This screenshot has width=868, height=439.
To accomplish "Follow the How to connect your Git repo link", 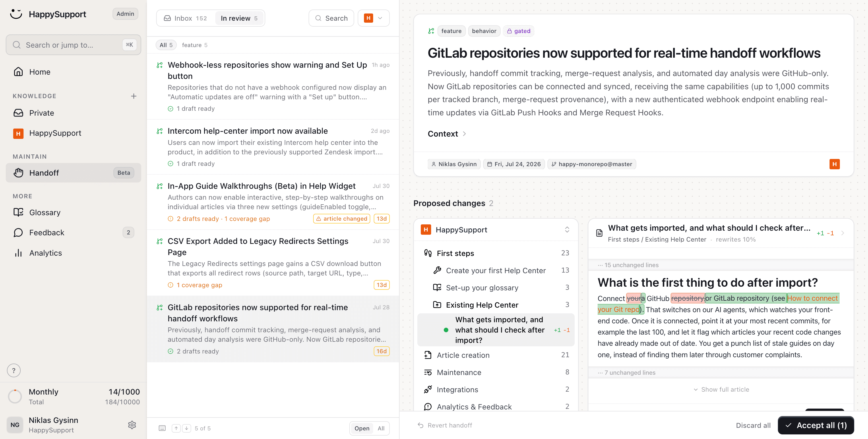I will (812, 298).
